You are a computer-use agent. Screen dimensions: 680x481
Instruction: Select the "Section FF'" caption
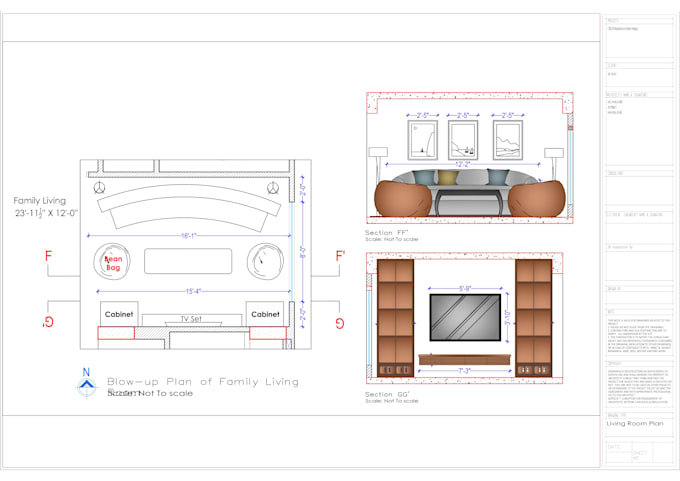click(386, 232)
